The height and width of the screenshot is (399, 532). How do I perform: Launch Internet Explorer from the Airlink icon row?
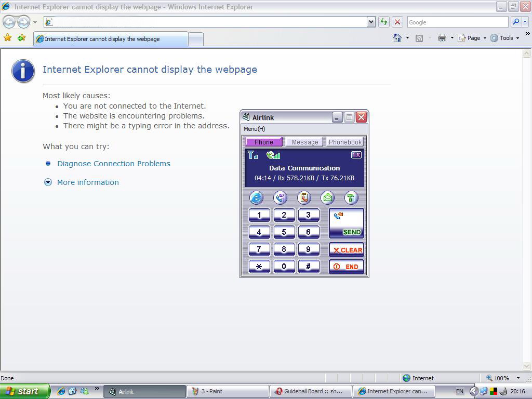256,197
